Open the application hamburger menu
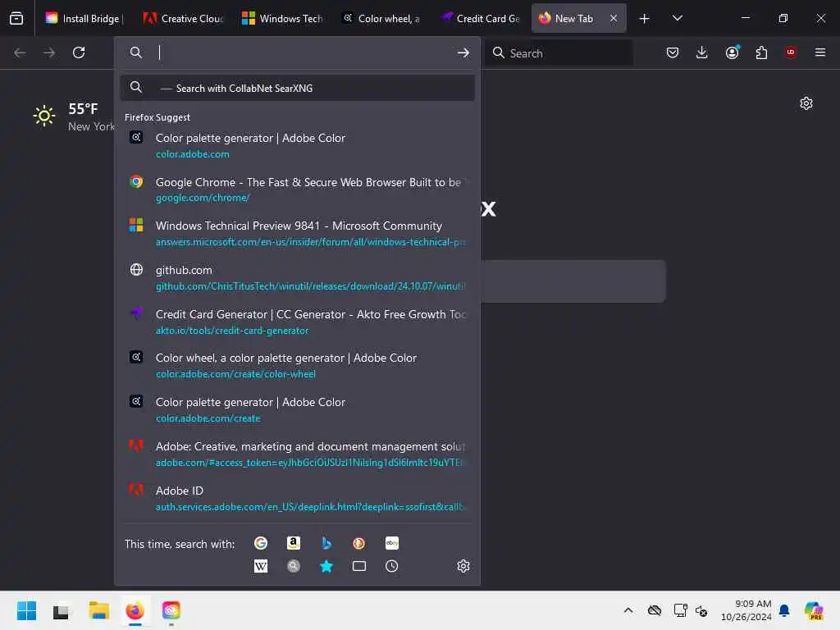 point(820,52)
